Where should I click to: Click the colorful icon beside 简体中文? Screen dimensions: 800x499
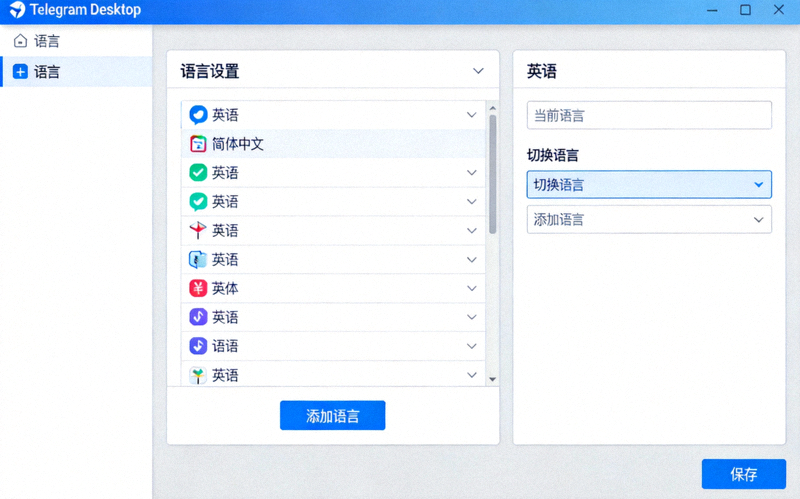(198, 144)
